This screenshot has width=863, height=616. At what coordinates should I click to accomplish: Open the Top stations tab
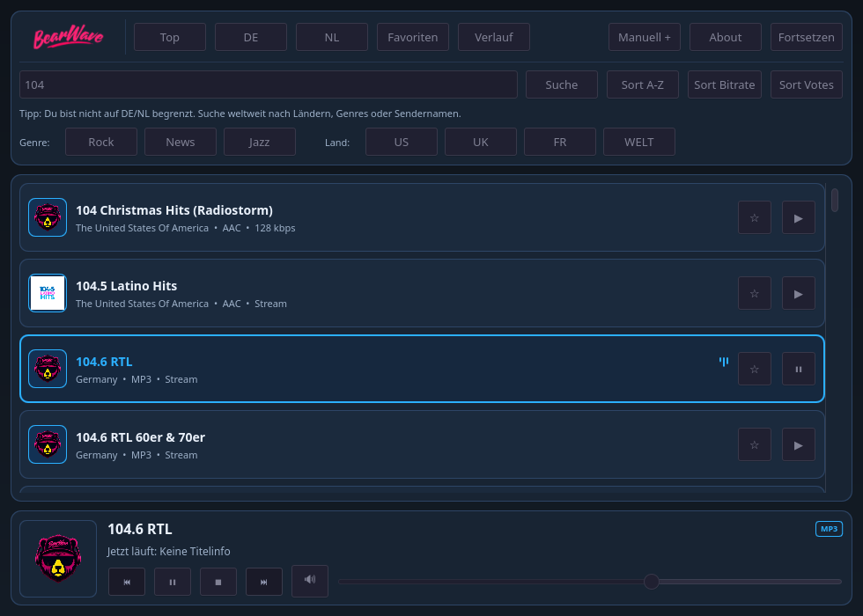(x=169, y=37)
